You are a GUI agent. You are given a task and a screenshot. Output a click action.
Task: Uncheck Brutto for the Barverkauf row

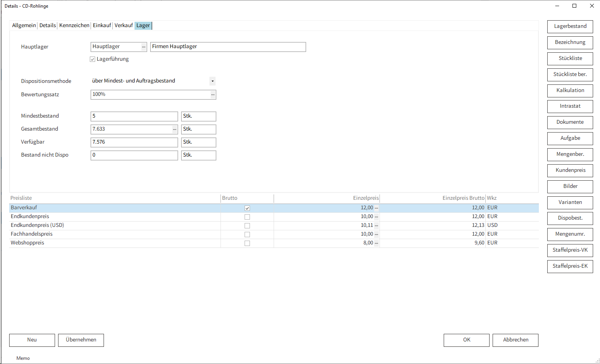pos(247,208)
